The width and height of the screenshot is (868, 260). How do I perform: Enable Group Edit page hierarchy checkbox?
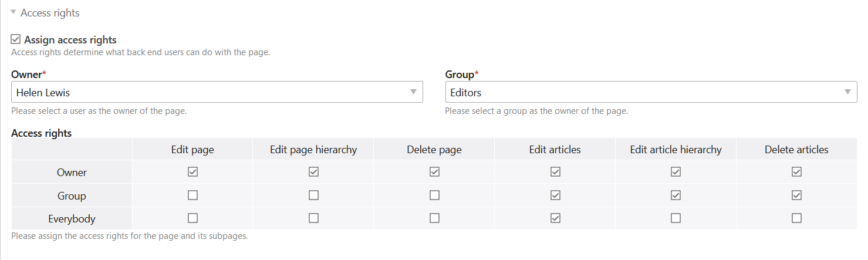pyautogui.click(x=313, y=195)
